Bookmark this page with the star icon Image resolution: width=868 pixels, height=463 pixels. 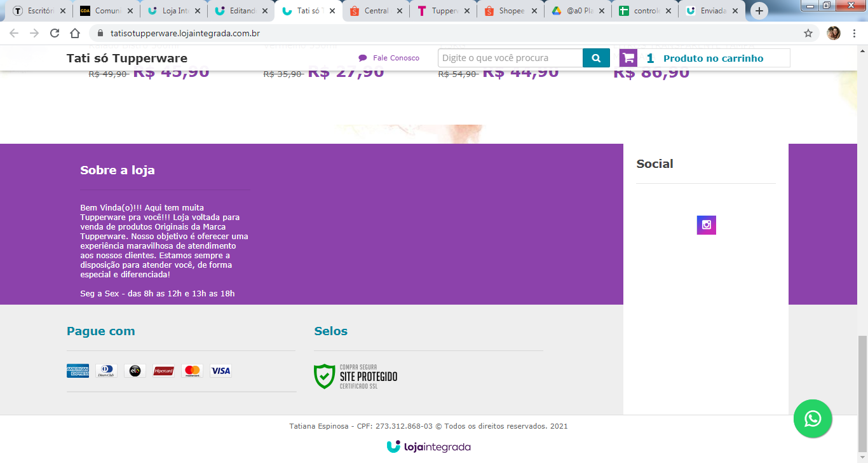tap(808, 33)
